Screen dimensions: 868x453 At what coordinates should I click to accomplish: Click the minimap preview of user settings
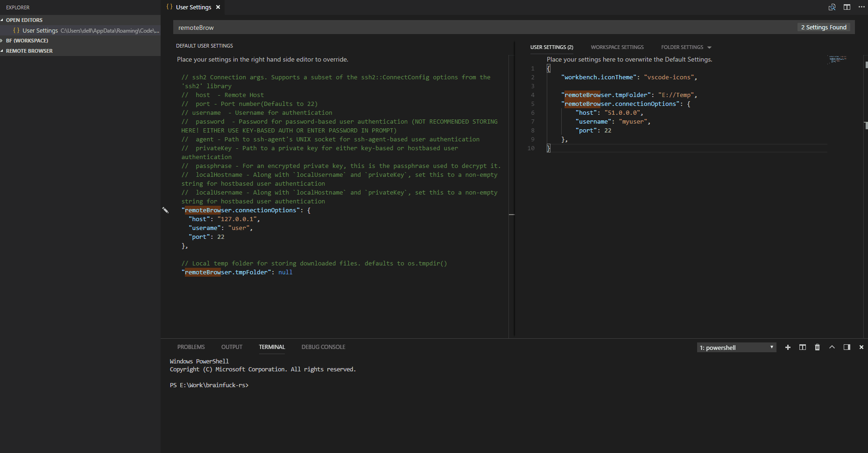[x=838, y=59]
